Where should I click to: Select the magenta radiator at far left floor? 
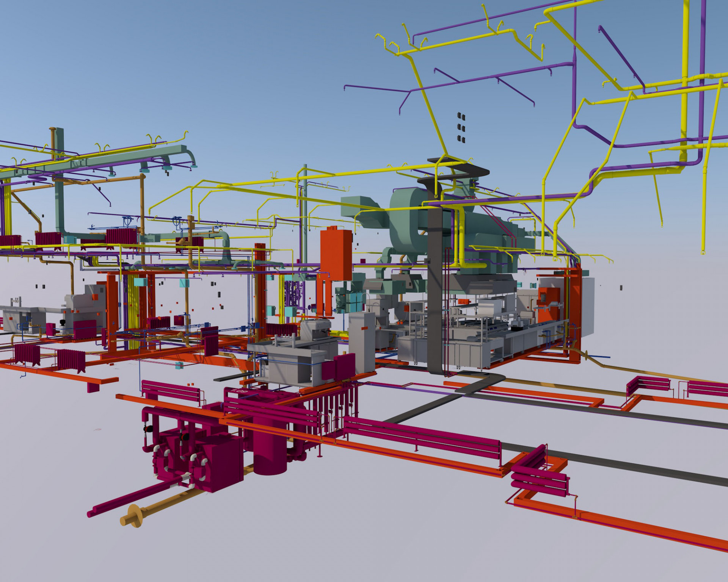click(27, 354)
